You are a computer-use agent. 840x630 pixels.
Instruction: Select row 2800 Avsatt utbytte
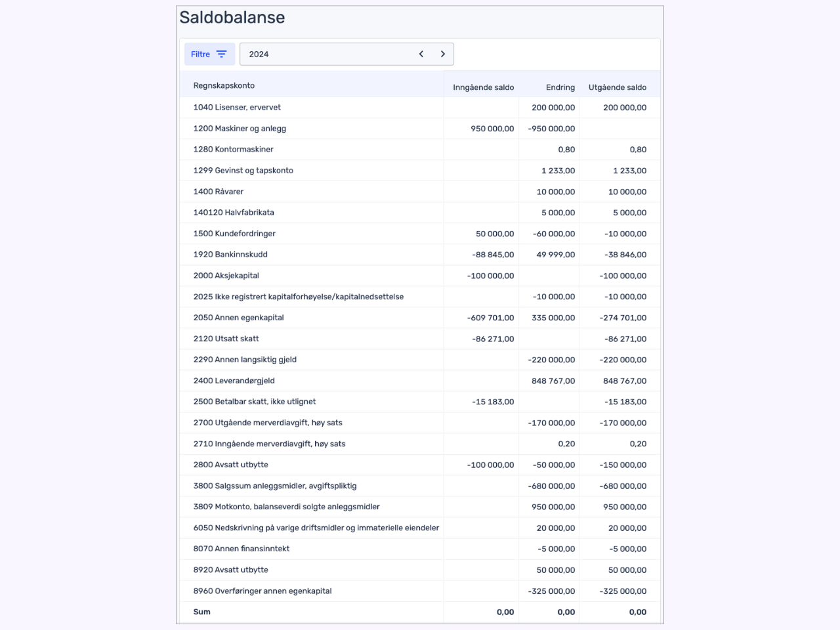coord(420,465)
